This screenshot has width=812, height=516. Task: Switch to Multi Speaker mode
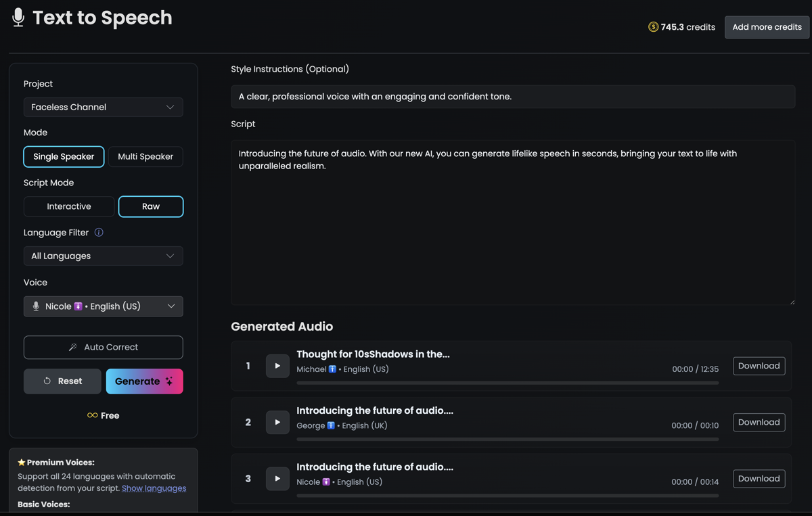coord(145,156)
